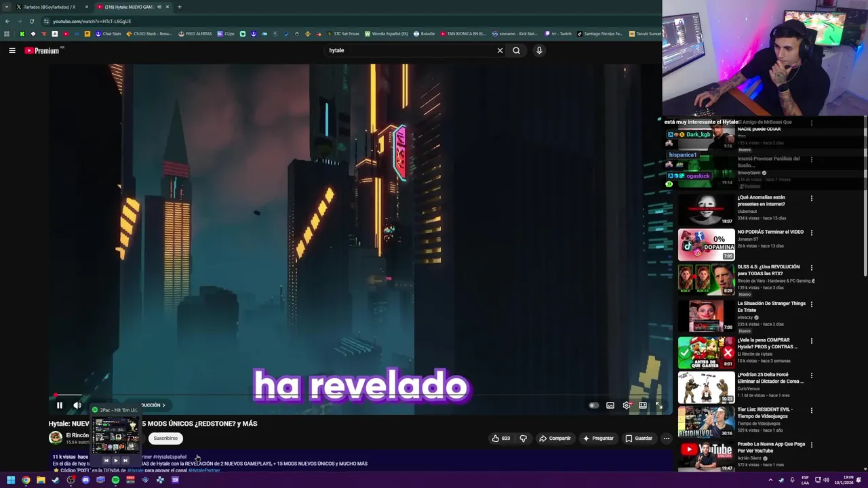Screen dimensions: 868x488
Task: Click the Guardar save button
Action: point(639,439)
